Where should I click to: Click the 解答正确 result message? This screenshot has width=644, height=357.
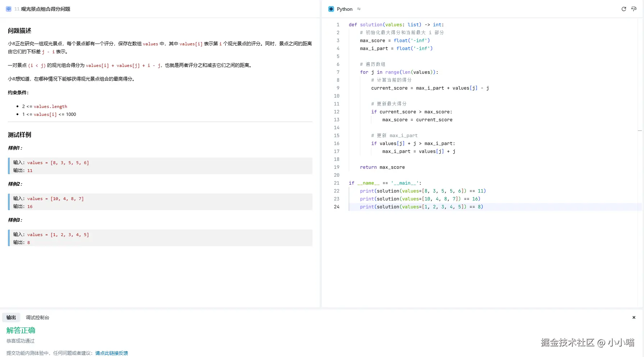coord(21,330)
